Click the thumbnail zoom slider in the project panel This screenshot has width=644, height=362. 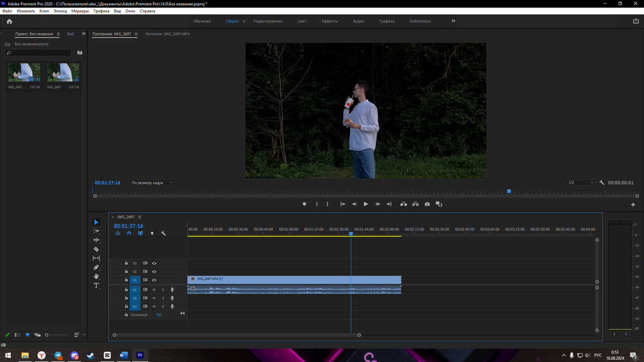click(47, 335)
